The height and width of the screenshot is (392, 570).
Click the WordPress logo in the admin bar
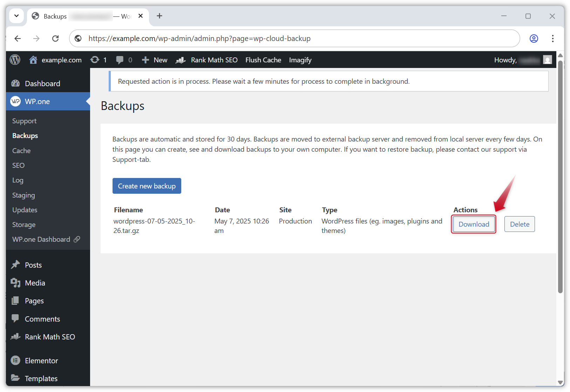pyautogui.click(x=15, y=60)
